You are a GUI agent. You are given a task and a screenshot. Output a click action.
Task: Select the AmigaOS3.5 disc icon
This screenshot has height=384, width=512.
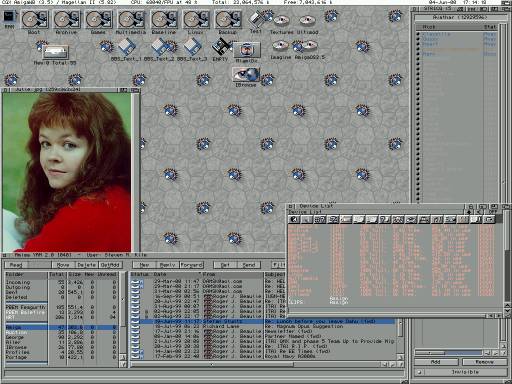tap(310, 46)
